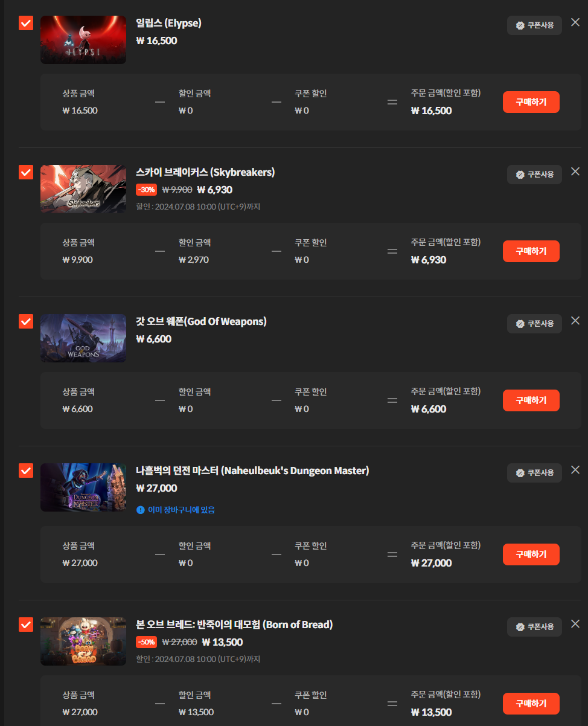Remove Naheulbeuk's Dungeon Master via X icon

pyautogui.click(x=575, y=470)
